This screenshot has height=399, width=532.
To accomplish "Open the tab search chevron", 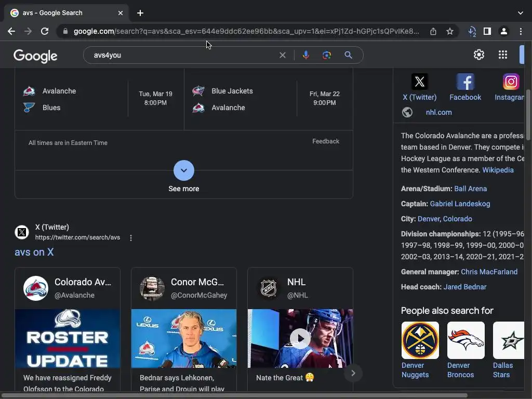I will (x=521, y=13).
